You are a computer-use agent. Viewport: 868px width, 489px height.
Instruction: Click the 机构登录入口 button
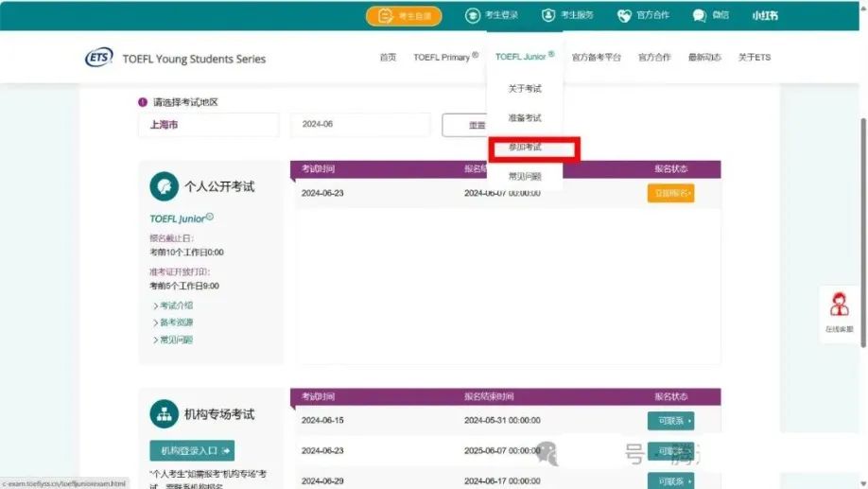192,451
